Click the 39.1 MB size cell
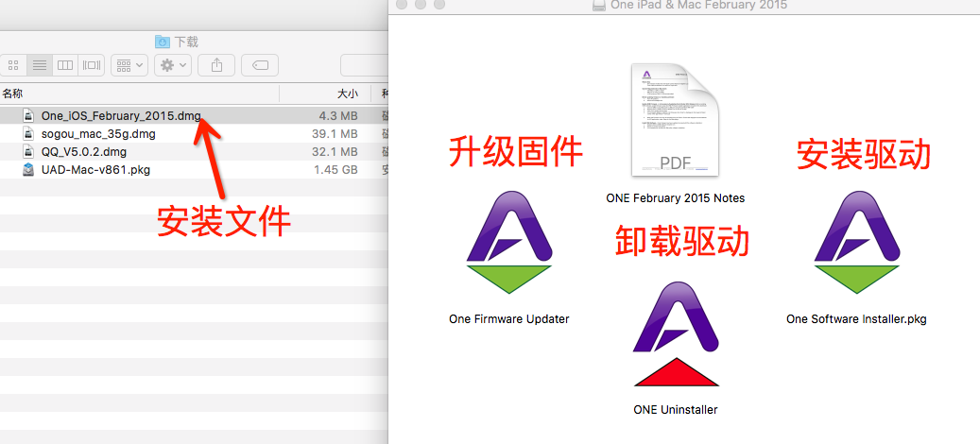 click(x=335, y=133)
